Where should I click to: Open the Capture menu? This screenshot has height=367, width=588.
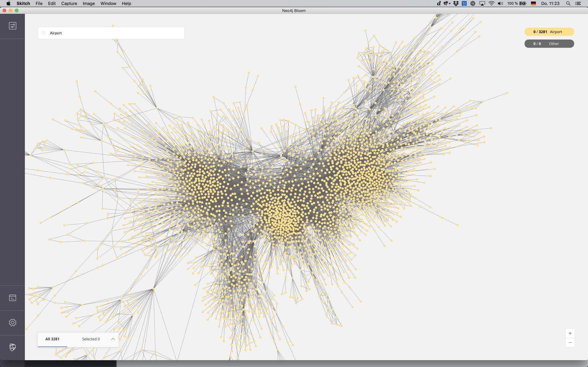click(x=69, y=4)
